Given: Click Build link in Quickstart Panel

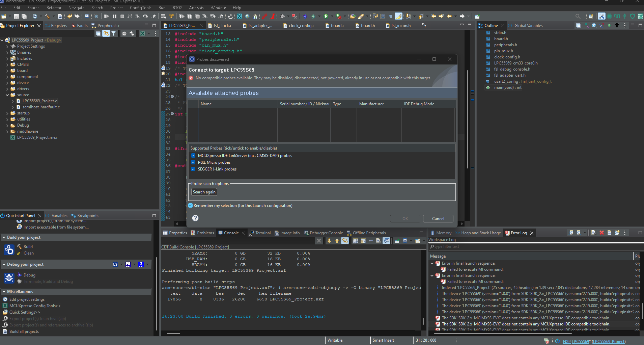Looking at the screenshot, I should tap(28, 247).
